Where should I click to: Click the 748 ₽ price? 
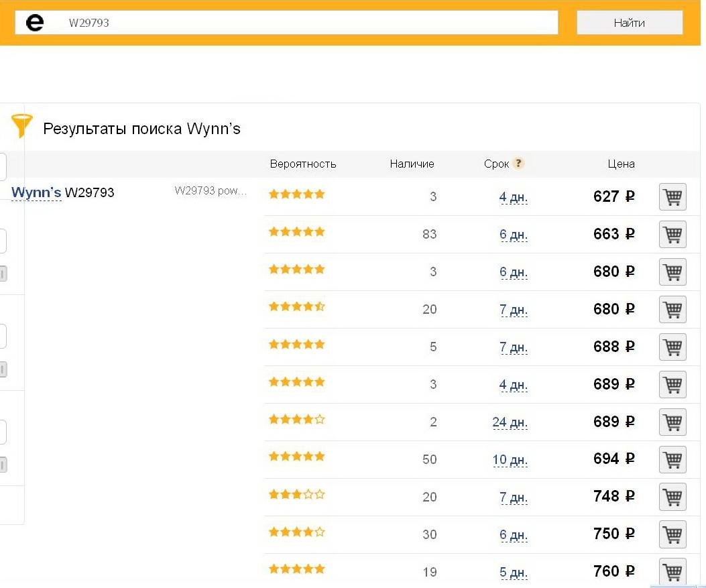tap(613, 496)
